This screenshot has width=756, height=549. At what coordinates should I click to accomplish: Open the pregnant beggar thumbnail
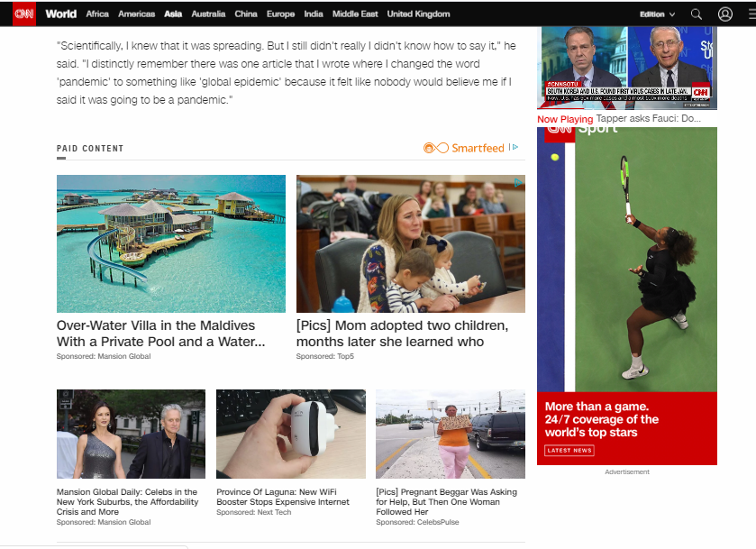(x=451, y=434)
